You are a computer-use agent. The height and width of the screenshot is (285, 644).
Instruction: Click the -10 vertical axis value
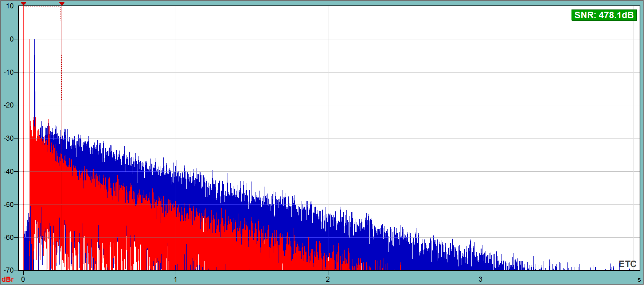point(9,72)
